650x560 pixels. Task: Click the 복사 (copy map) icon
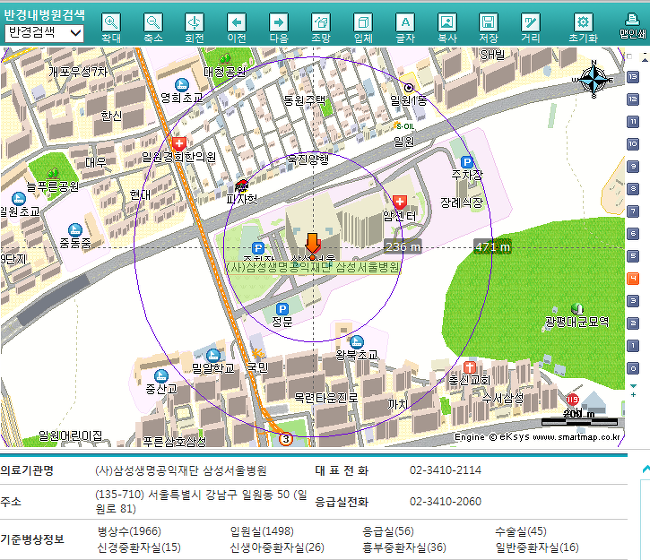[x=447, y=23]
